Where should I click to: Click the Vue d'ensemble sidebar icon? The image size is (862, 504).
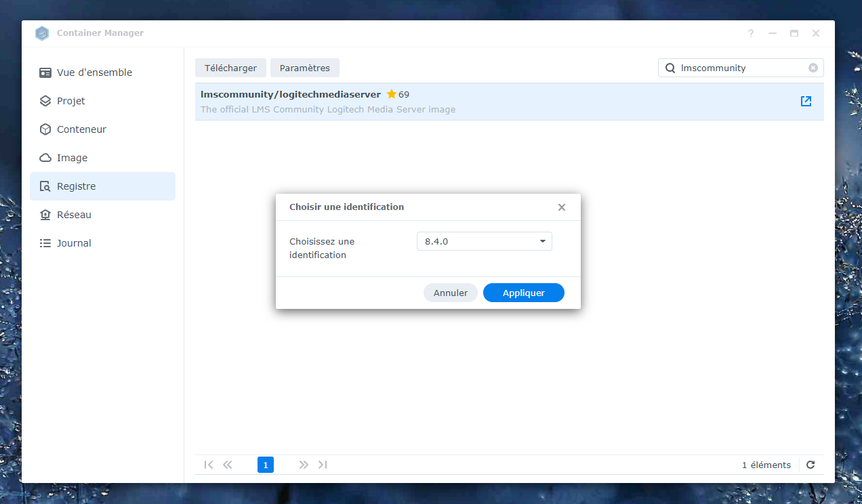(45, 72)
